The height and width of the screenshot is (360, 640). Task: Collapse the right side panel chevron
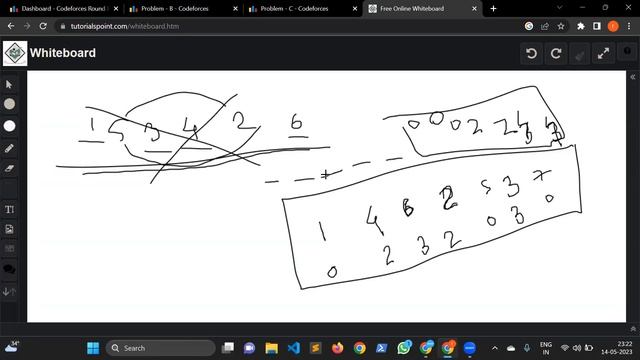(633, 77)
